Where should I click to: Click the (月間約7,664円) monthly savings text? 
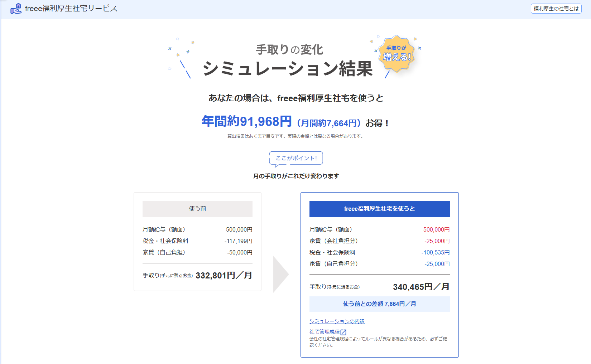(x=329, y=123)
